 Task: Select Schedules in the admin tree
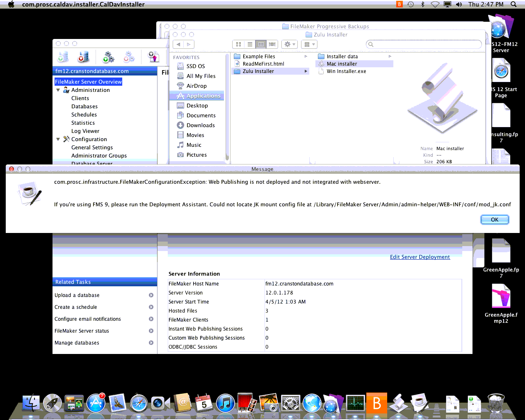(84, 115)
